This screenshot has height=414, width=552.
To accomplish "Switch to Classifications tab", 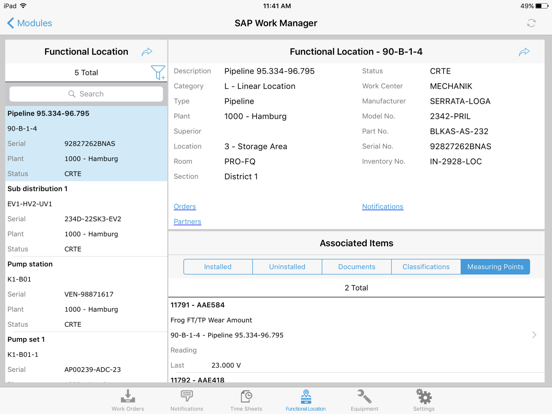I will [426, 267].
